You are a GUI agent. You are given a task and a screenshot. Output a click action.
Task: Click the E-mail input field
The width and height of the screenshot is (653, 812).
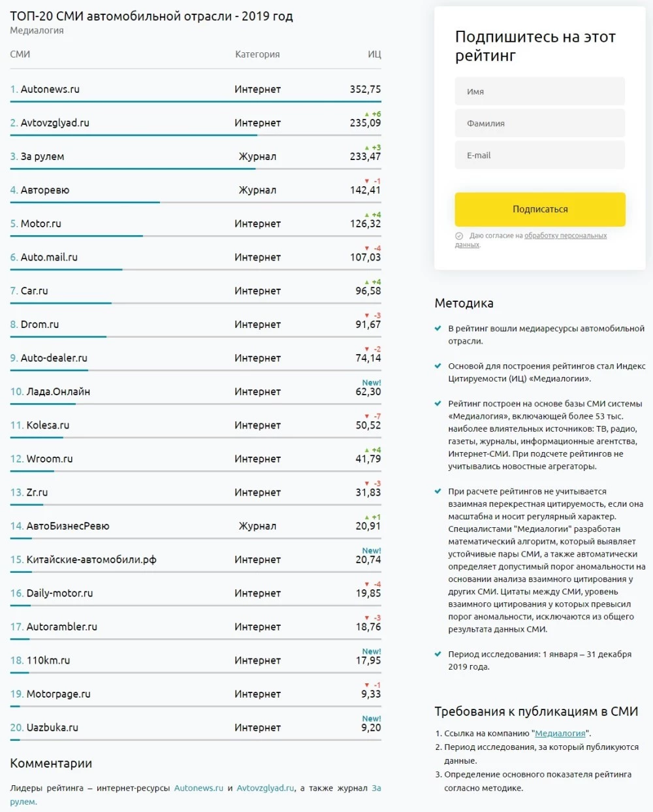point(539,155)
